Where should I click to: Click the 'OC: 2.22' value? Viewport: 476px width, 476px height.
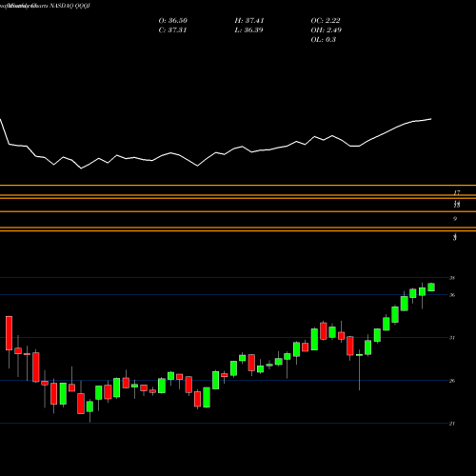pos(326,21)
